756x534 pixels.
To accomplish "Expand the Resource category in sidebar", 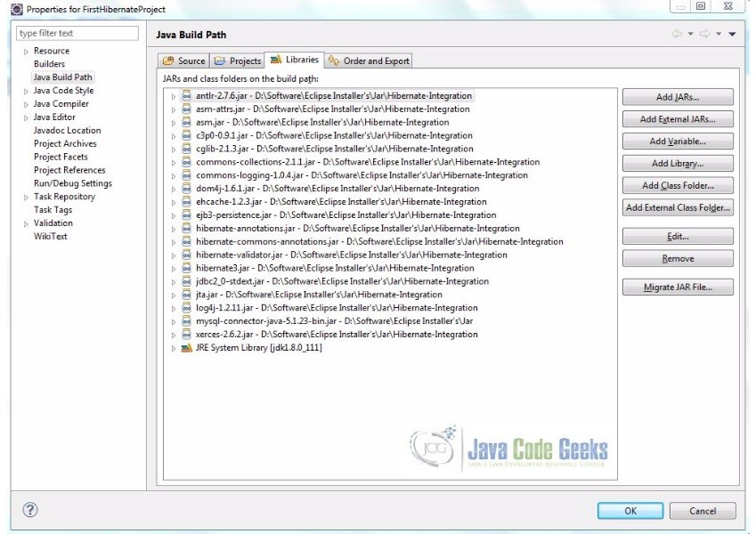I will point(26,52).
